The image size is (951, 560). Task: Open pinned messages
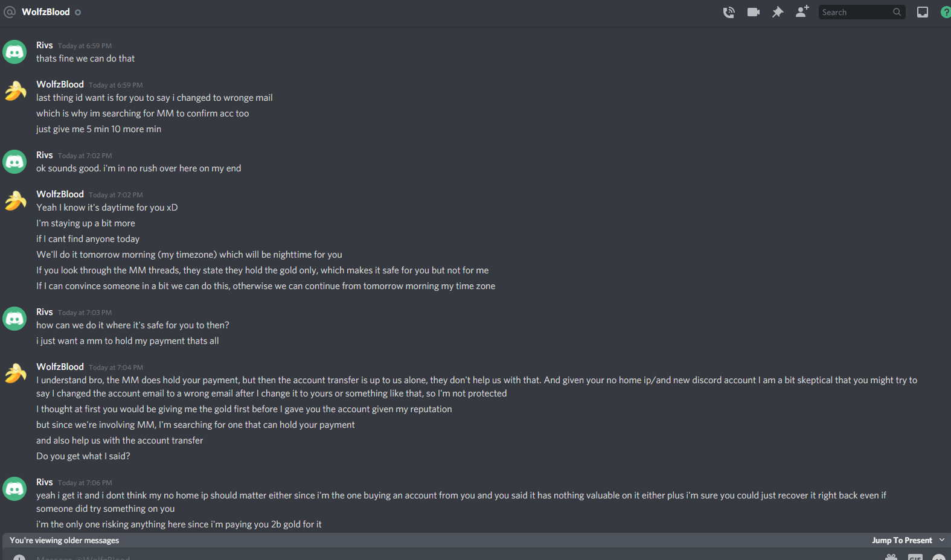(778, 12)
